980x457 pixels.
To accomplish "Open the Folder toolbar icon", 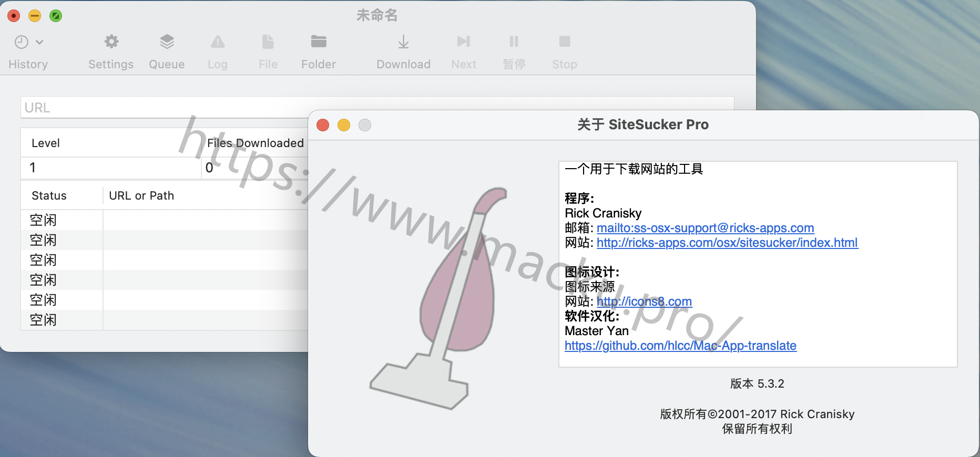I will pyautogui.click(x=319, y=41).
